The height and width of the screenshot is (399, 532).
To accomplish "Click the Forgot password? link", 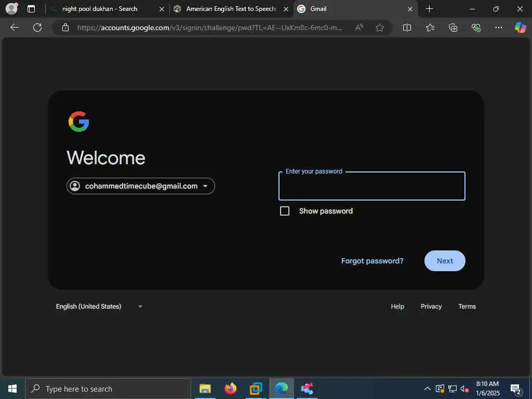I will click(x=372, y=261).
